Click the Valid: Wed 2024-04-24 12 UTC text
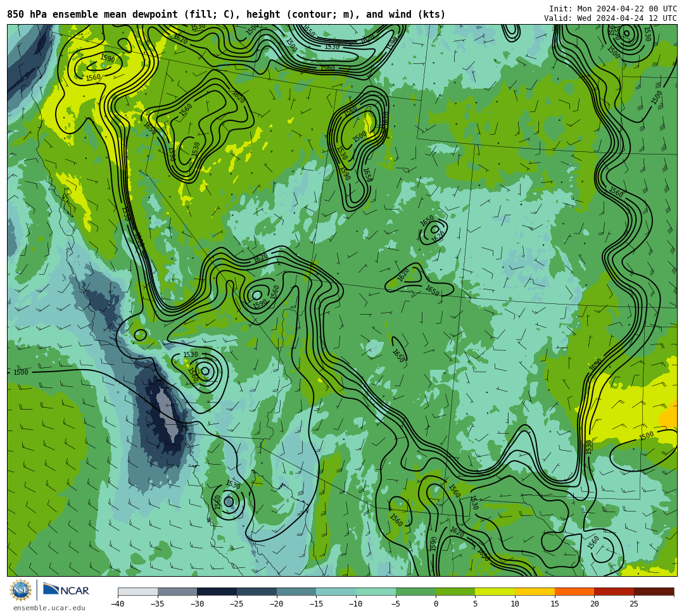 [611, 18]
